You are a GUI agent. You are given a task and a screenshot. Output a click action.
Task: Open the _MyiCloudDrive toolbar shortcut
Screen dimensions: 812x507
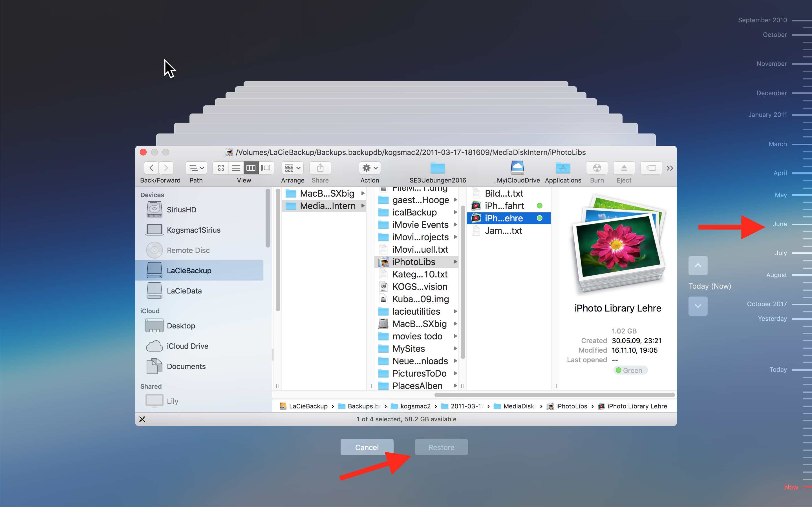pyautogui.click(x=517, y=168)
